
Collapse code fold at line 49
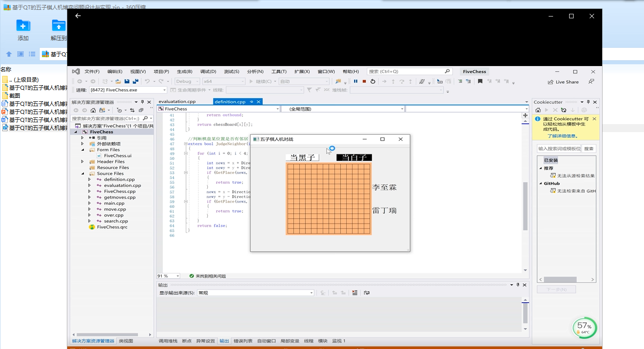186,153
